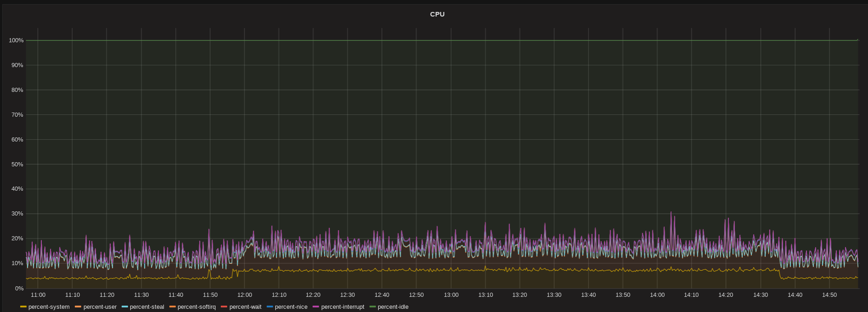The image size is (868, 312).
Task: Select the percent-nice legend entry
Action: tap(291, 307)
